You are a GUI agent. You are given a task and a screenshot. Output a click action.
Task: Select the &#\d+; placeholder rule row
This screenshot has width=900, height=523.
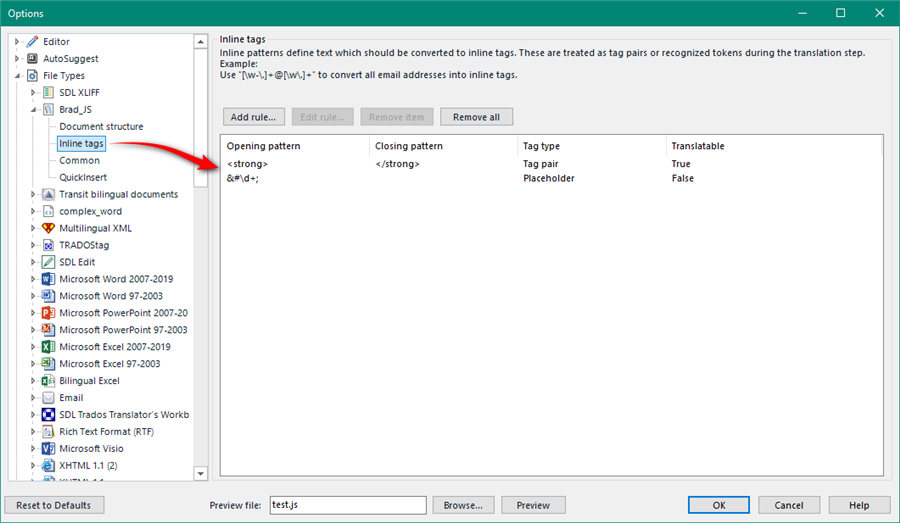(x=551, y=179)
